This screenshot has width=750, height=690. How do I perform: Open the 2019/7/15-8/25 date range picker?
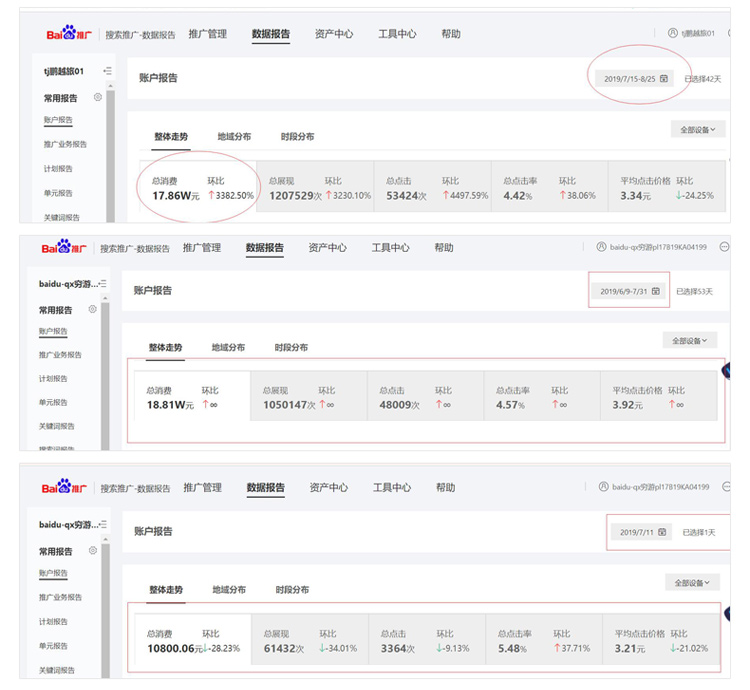(x=635, y=79)
